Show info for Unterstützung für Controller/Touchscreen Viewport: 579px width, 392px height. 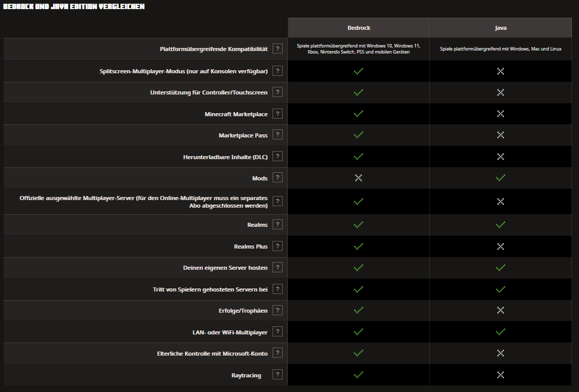coord(277,92)
